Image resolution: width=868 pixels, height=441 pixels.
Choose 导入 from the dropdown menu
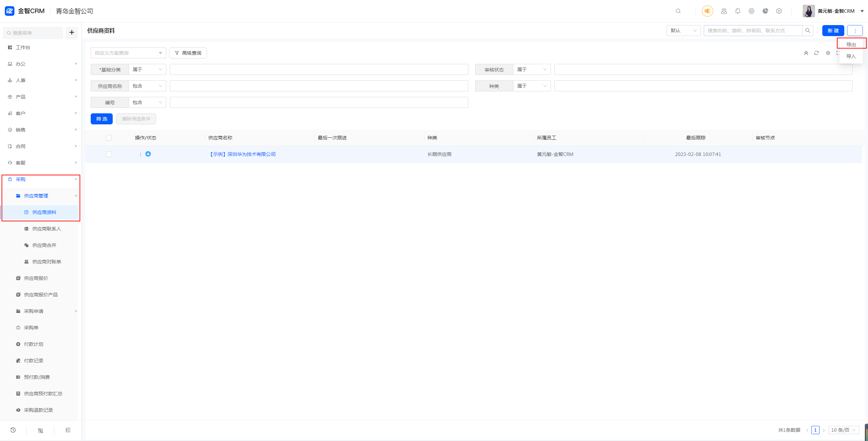coord(851,56)
